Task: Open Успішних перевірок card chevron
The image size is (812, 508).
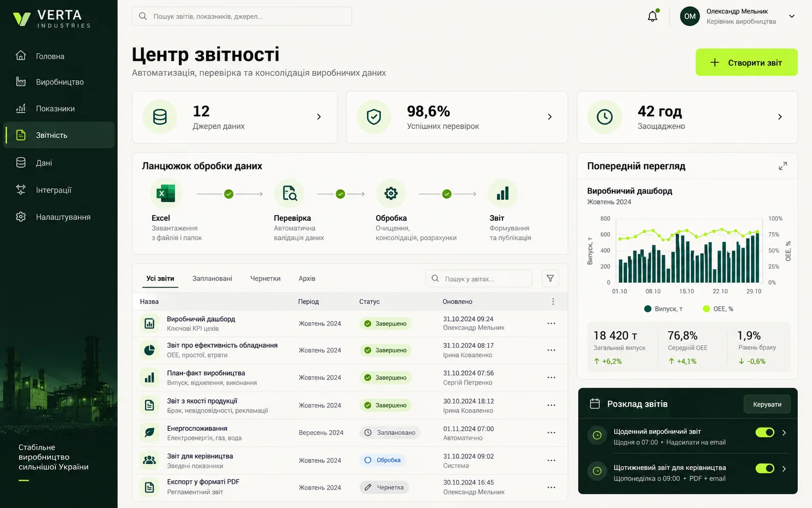Action: point(550,117)
